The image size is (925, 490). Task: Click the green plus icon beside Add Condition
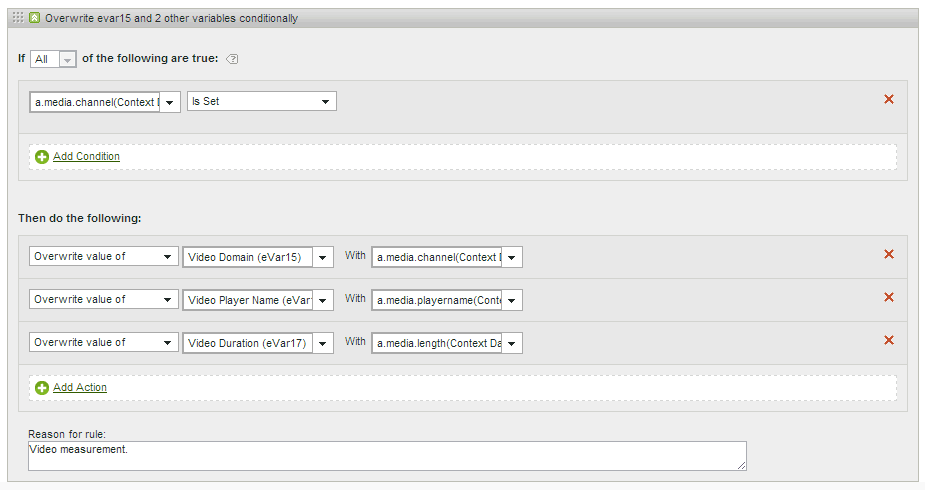pyautogui.click(x=42, y=157)
